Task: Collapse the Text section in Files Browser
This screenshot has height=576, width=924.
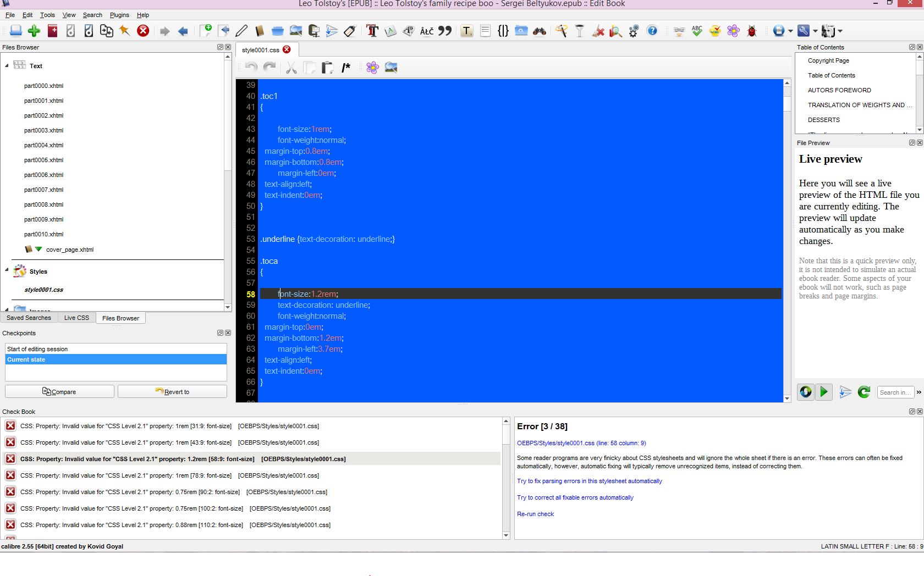Action: click(7, 66)
